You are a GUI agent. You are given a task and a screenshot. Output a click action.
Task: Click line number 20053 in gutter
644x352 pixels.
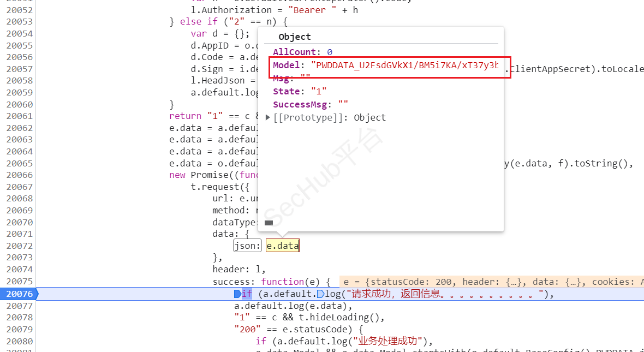pyautogui.click(x=20, y=22)
